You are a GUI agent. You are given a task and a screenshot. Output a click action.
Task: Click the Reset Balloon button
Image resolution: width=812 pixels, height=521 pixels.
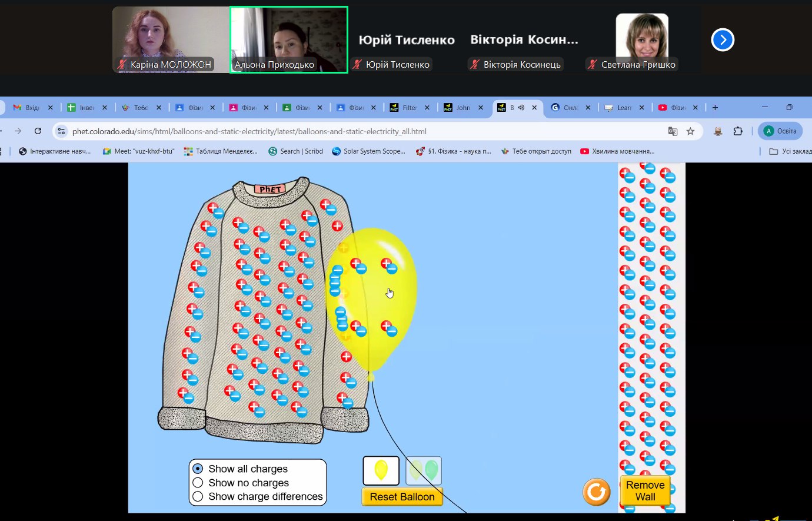tap(402, 497)
